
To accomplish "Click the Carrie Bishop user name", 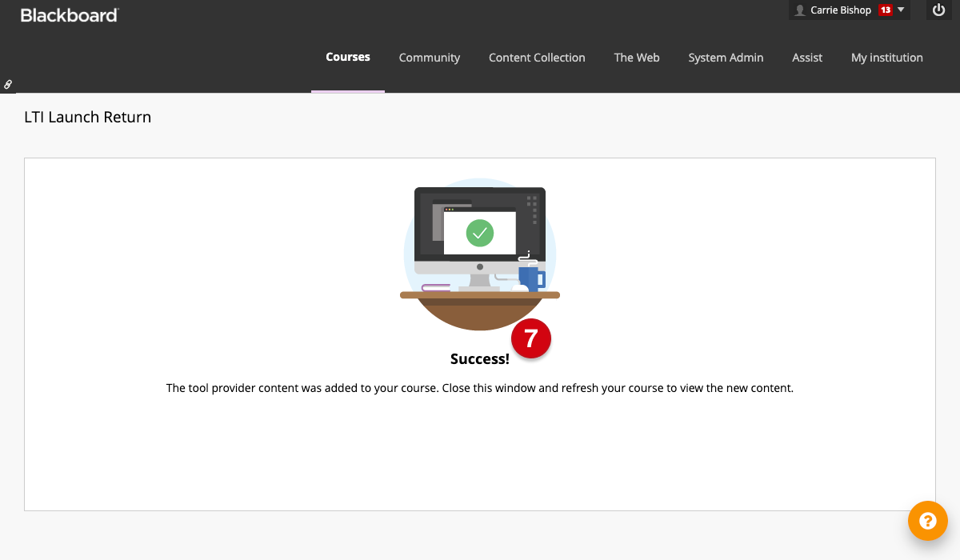I will [x=841, y=10].
